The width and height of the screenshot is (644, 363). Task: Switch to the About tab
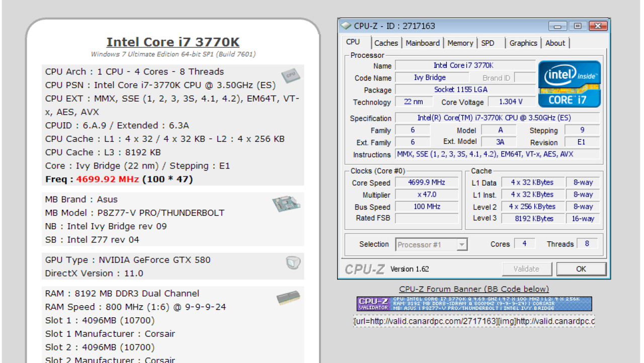point(555,43)
